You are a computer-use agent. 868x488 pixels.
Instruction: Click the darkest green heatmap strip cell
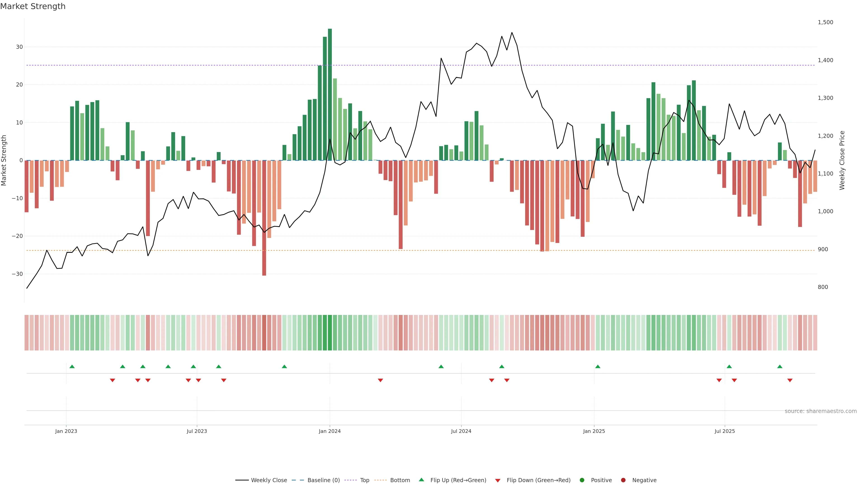point(330,332)
